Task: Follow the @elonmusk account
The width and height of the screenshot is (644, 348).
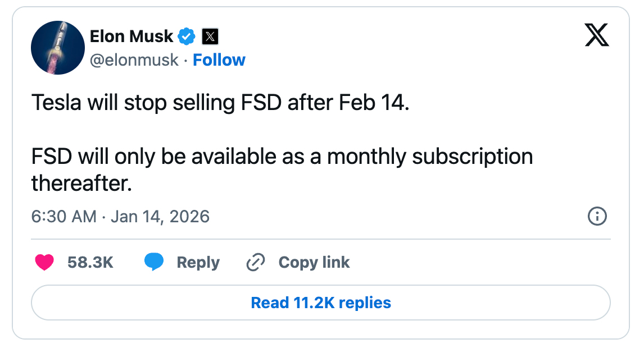Action: tap(219, 60)
